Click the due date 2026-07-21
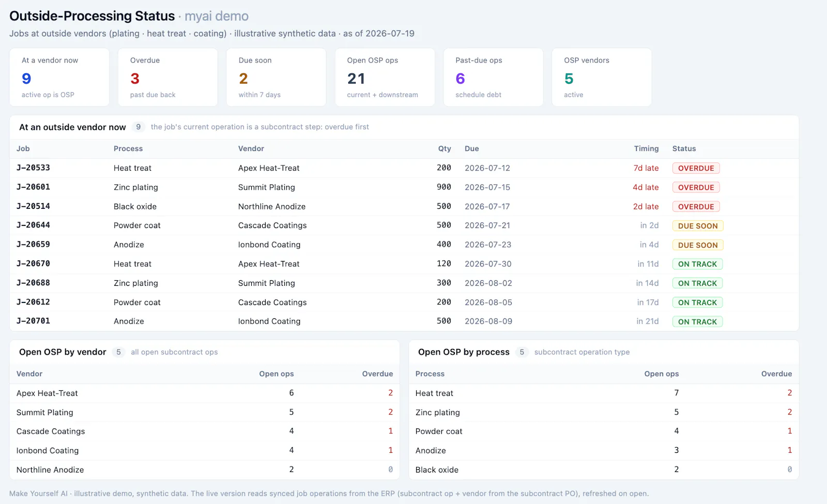 click(487, 225)
